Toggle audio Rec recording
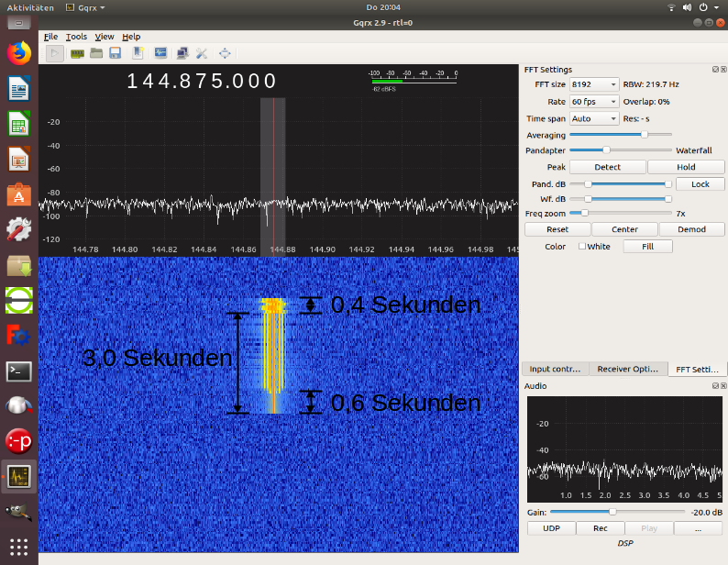This screenshot has height=565, width=728. (601, 528)
